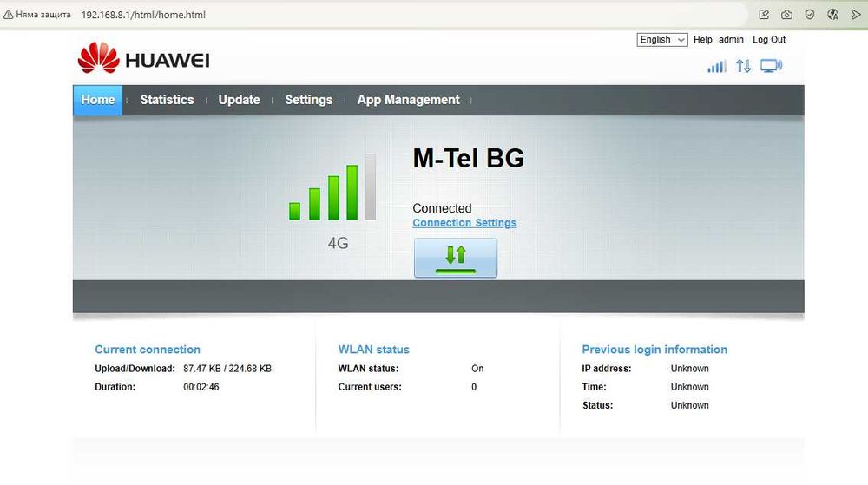
Task: Open the Connection Settings link
Action: pyautogui.click(x=464, y=223)
